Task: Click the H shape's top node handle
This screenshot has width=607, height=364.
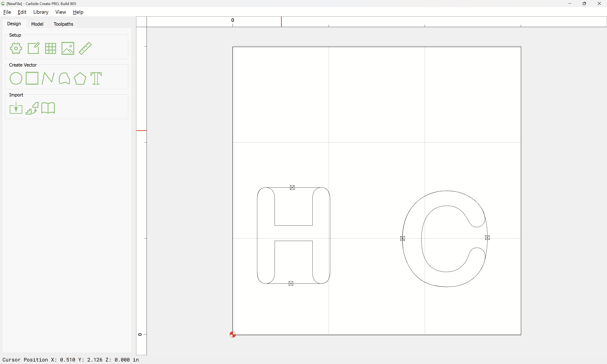Action: (x=292, y=188)
